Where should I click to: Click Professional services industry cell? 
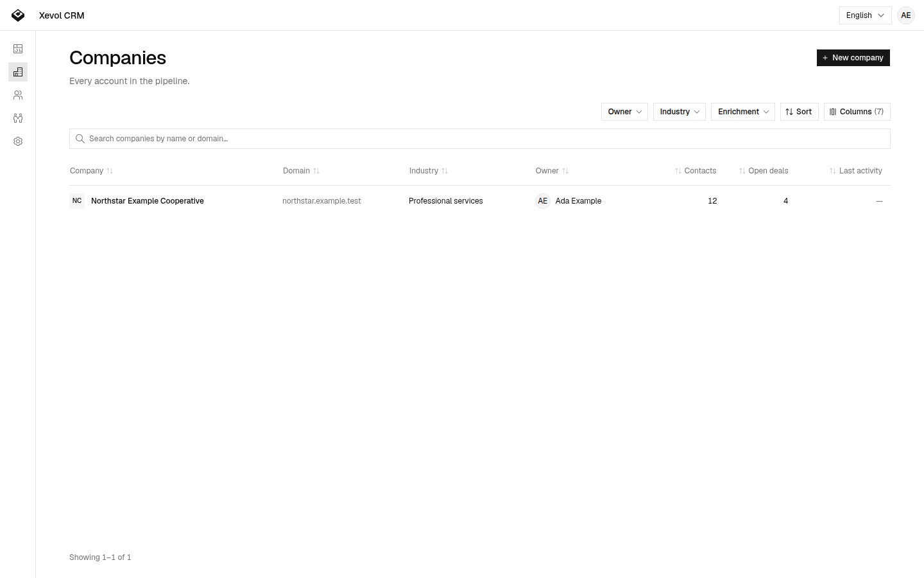pyautogui.click(x=446, y=201)
